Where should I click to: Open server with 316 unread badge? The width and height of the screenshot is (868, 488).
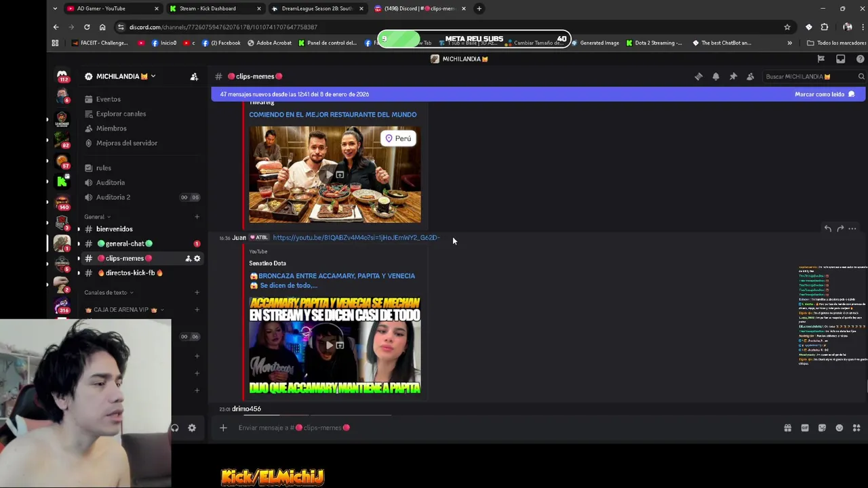tap(62, 306)
